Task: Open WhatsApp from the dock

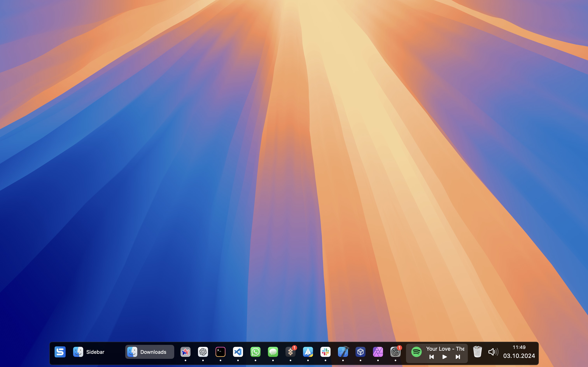Action: 255,352
